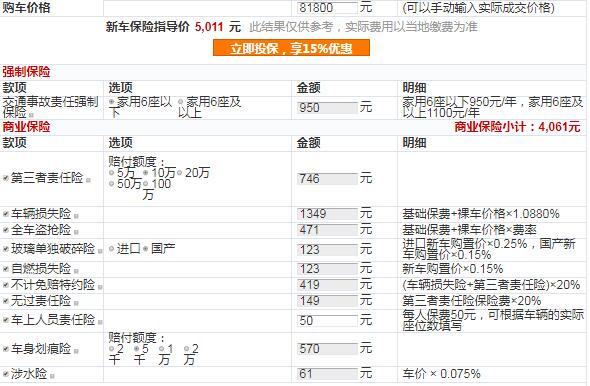Choose 10万 third-party coverage amount
The width and height of the screenshot is (590, 386).
click(145, 173)
